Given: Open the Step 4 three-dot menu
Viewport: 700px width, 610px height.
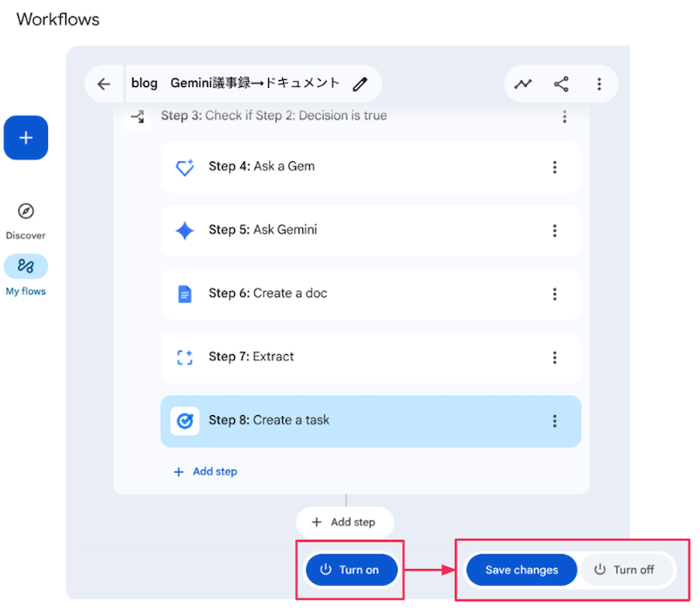Looking at the screenshot, I should point(555,167).
